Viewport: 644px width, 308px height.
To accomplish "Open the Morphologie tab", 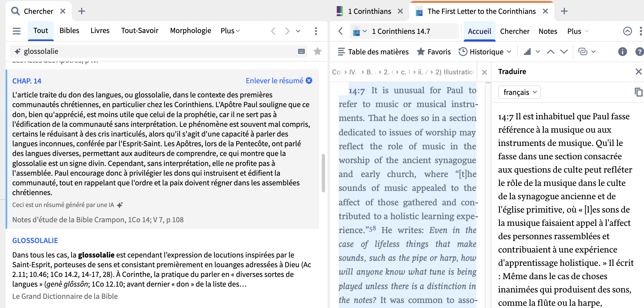I will (x=191, y=31).
